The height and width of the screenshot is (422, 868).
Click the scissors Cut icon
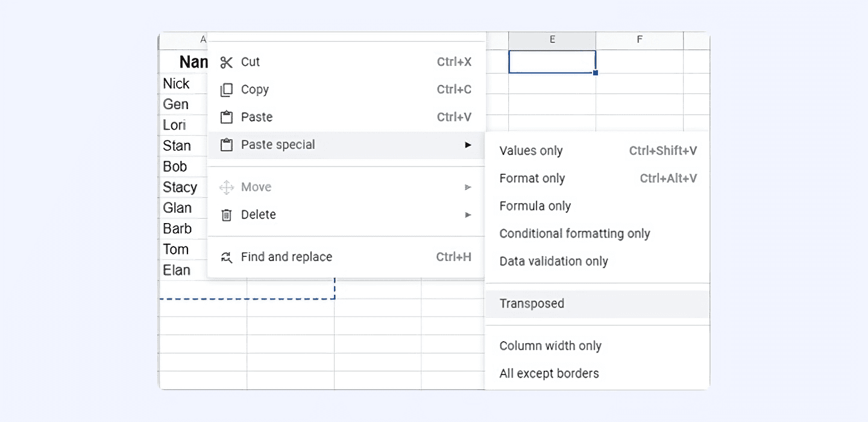click(x=227, y=62)
